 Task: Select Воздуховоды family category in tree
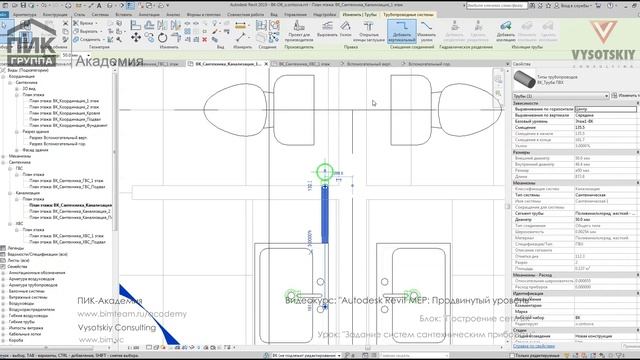(23, 303)
